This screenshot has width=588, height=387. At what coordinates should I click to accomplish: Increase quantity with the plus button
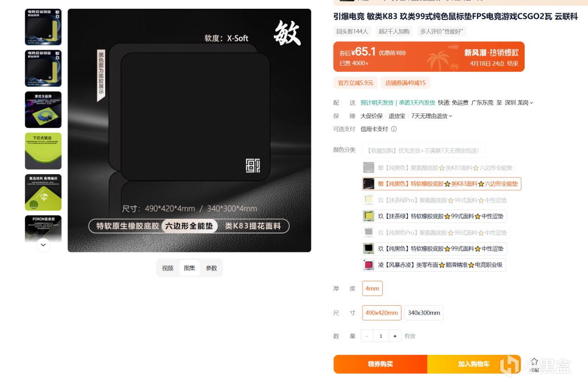click(x=395, y=336)
